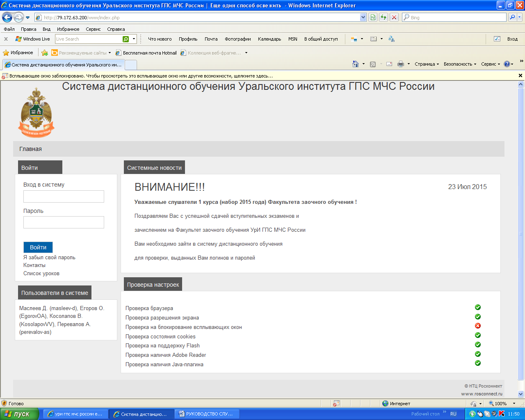Click the blue Войти login button
Image resolution: width=525 pixels, height=420 pixels.
click(x=38, y=247)
